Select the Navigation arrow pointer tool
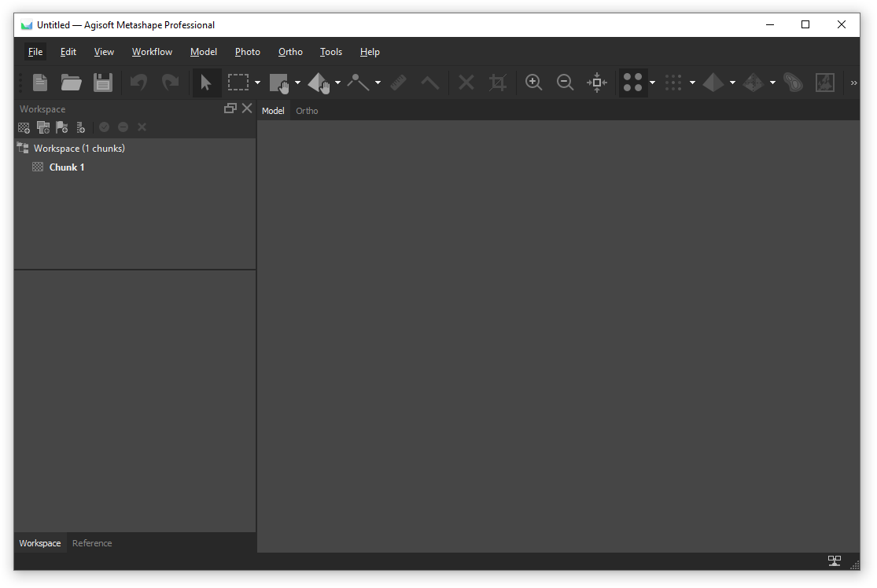This screenshot has width=877, height=588. [x=206, y=83]
